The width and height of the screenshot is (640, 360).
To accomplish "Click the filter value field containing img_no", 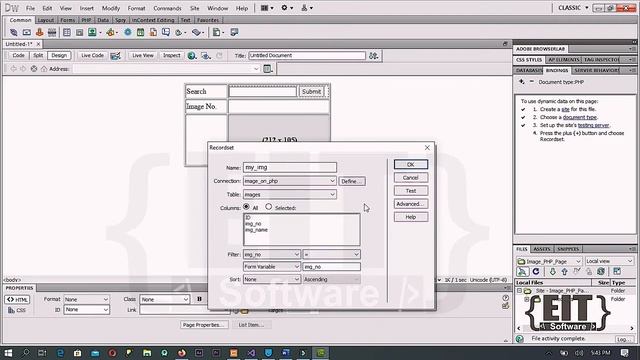I will pyautogui.click(x=331, y=267).
